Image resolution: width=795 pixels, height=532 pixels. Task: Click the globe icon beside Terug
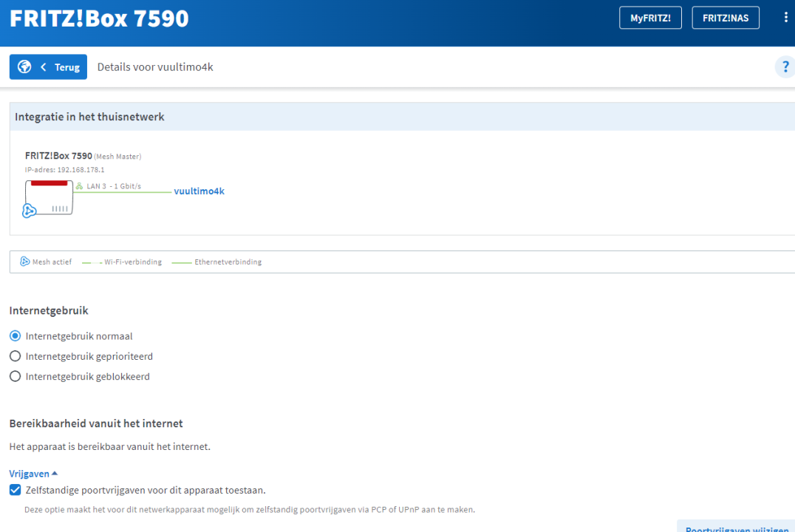(x=24, y=67)
